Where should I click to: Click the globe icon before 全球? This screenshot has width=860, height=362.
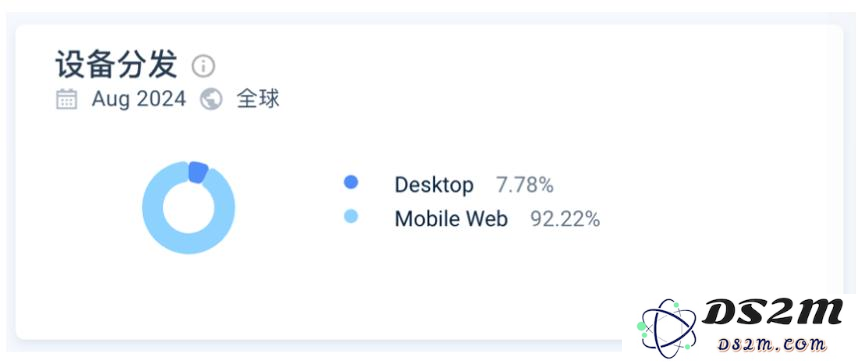click(211, 99)
